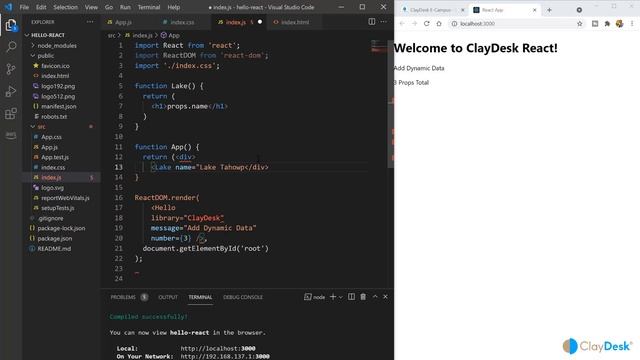Open the Go menu
The height and width of the screenshot is (360, 640).
(x=109, y=7)
